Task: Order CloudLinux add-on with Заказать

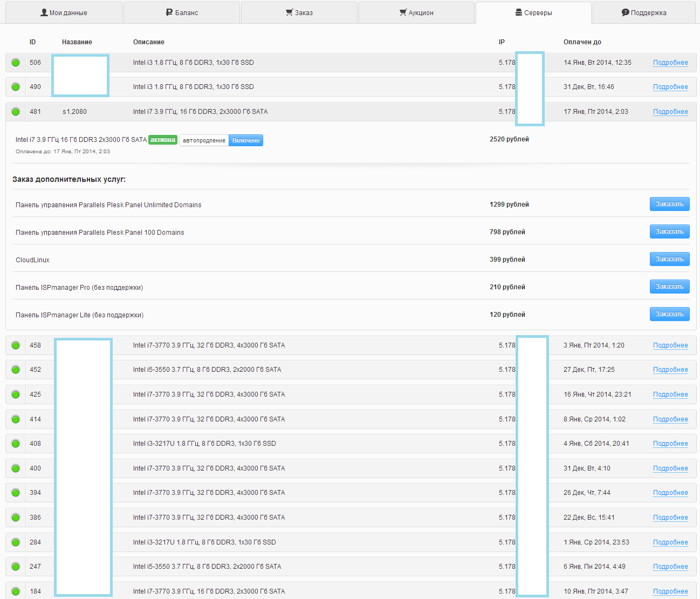Action: (669, 259)
